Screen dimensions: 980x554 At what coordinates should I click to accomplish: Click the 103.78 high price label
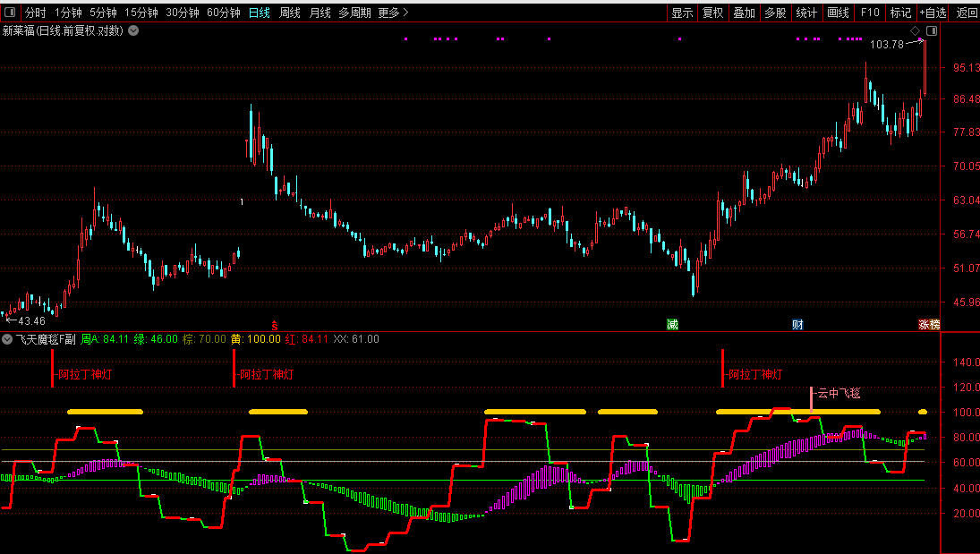pyautogui.click(x=887, y=45)
